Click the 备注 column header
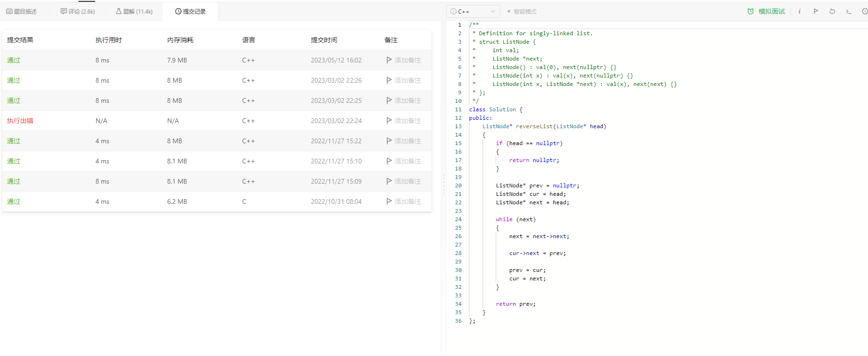 tap(391, 40)
